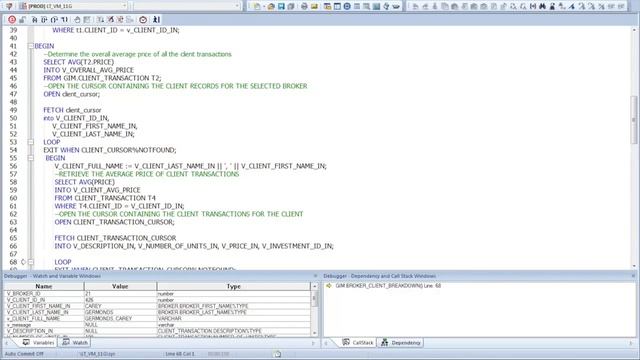Viewport: 640px width, 360px height.
Task: Switch to the Dependency tab
Action: click(401, 343)
